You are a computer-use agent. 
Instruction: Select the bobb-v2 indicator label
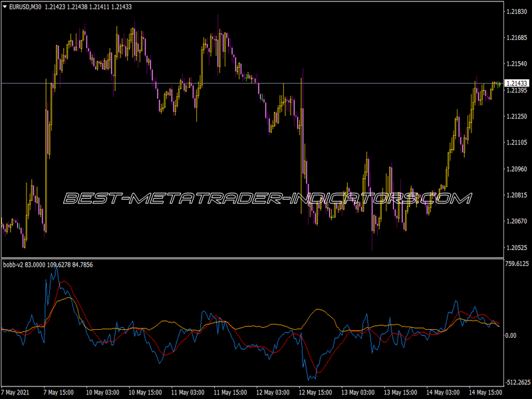pos(13,265)
